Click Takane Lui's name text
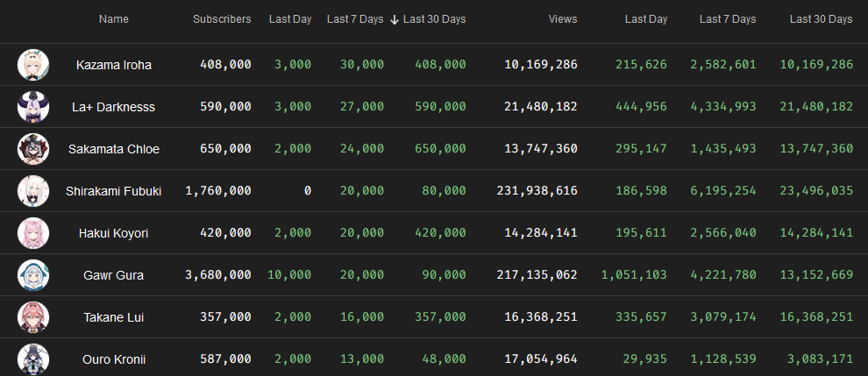This screenshot has height=376, width=868. pyautogui.click(x=113, y=317)
